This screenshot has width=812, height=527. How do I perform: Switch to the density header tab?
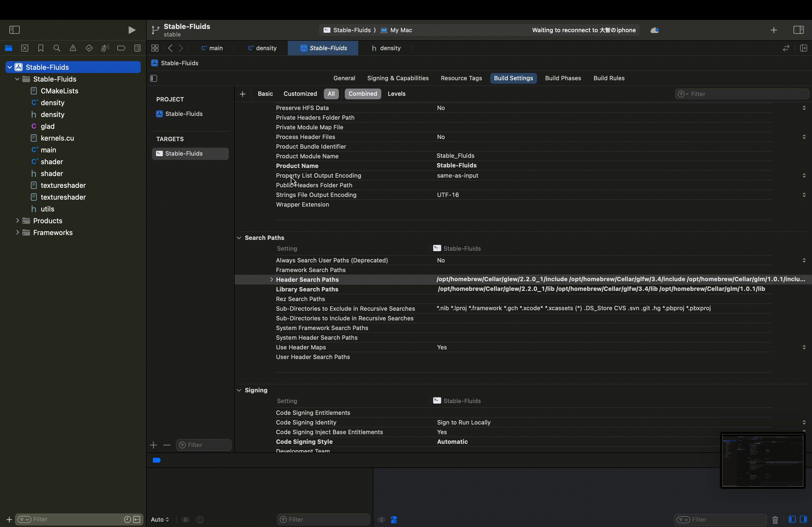(x=386, y=48)
